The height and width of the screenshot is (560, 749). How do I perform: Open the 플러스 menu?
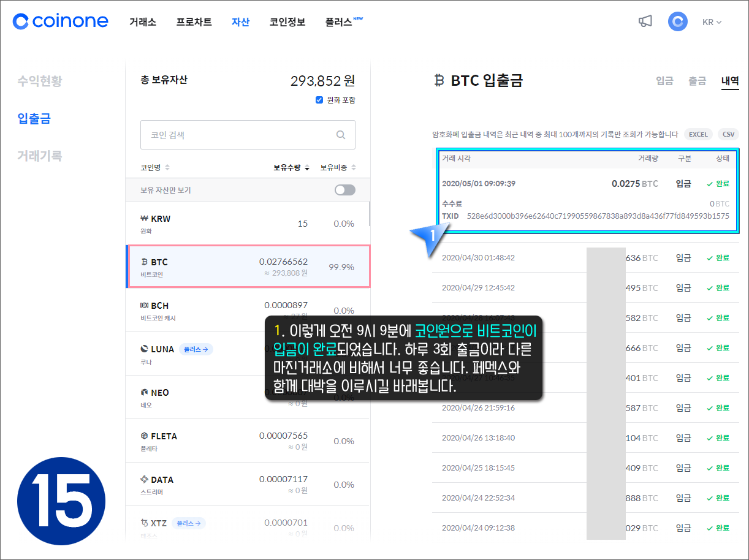pyautogui.click(x=343, y=22)
